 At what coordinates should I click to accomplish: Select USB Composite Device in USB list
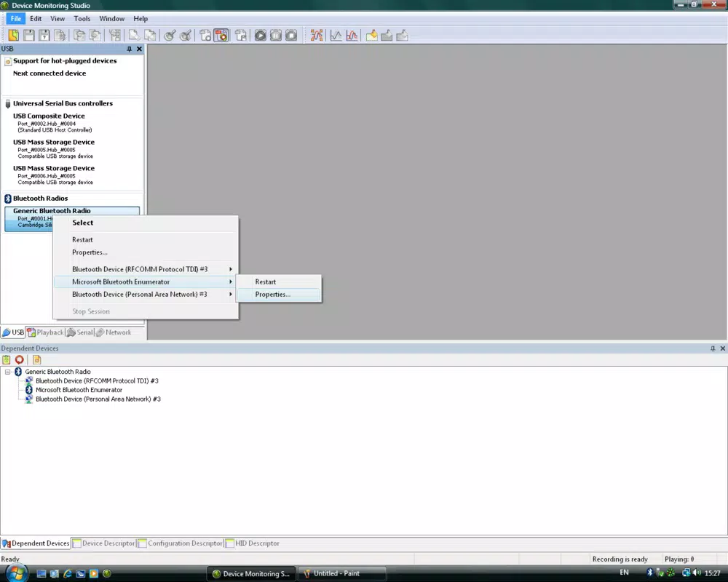click(72, 122)
